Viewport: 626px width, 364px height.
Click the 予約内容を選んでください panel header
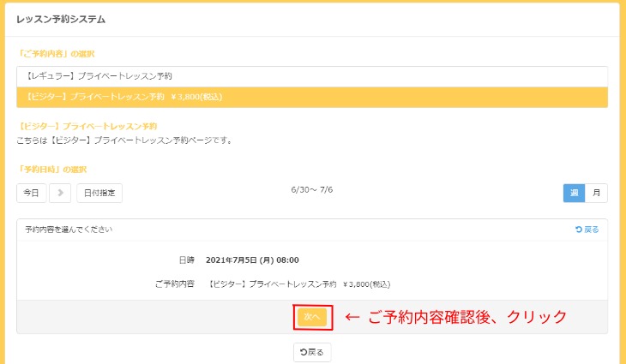pos(69,230)
